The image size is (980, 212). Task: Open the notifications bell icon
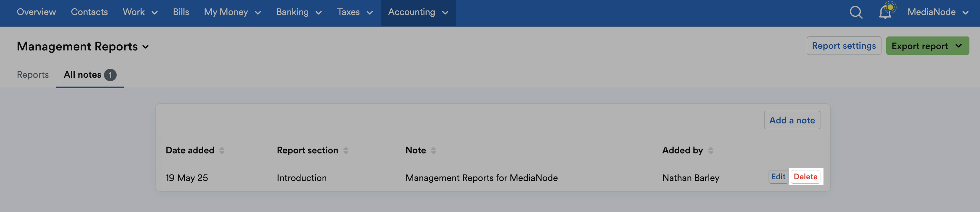click(886, 12)
